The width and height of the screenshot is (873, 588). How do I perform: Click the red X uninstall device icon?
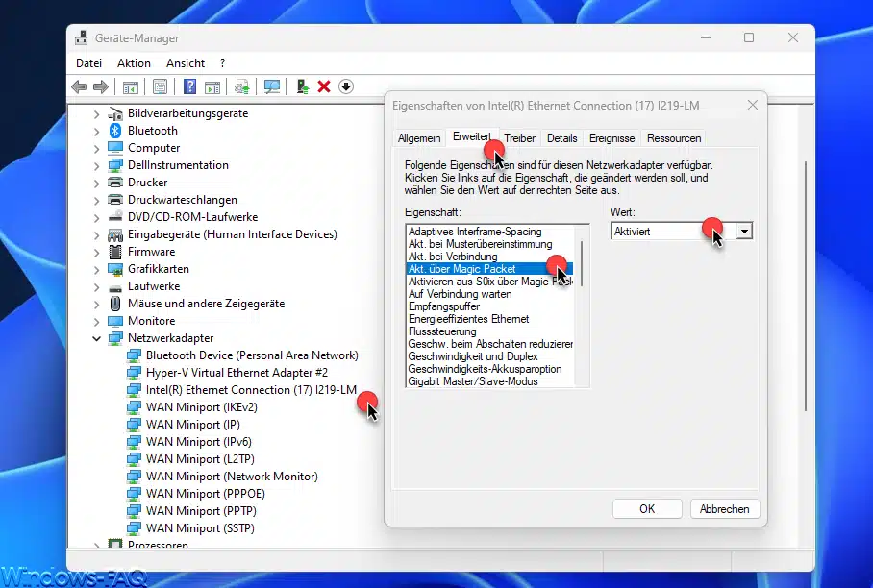324,86
